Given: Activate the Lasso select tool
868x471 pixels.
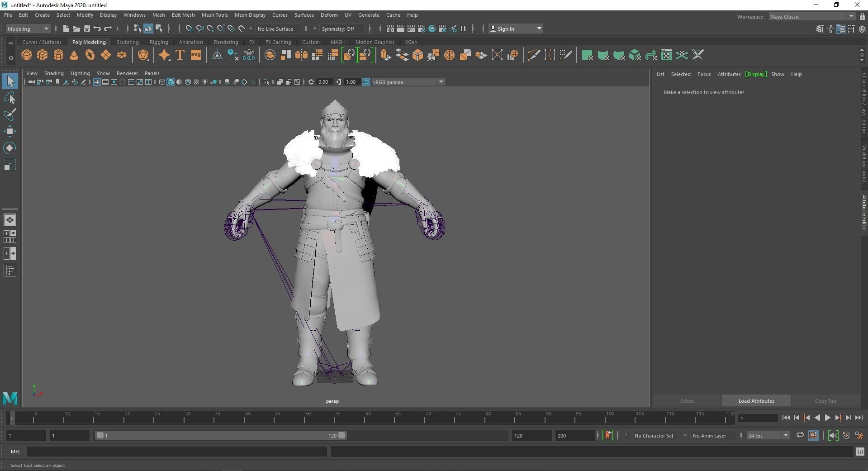Looking at the screenshot, I should [x=10, y=98].
